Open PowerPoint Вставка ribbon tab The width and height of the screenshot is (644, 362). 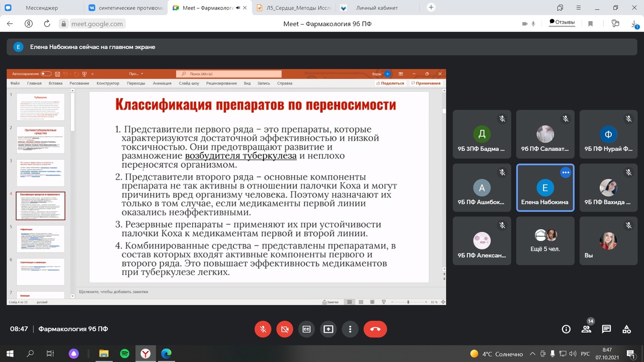point(55,83)
